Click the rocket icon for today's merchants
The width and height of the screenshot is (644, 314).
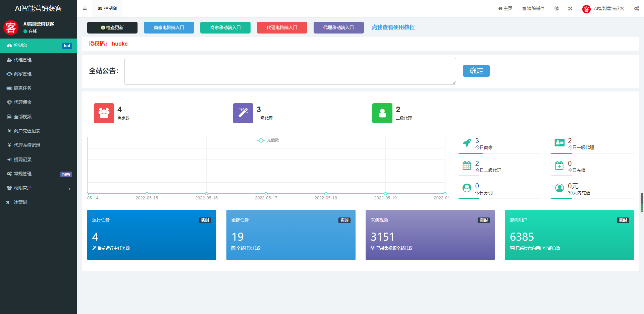pos(467,143)
